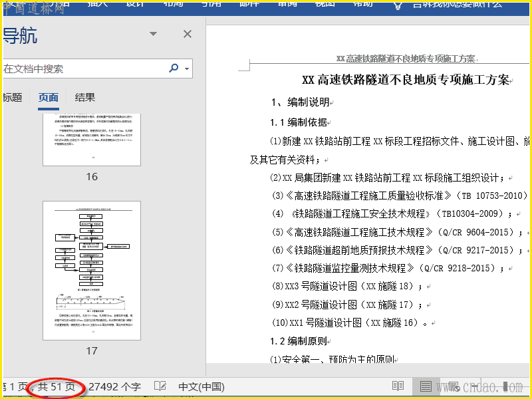Click the page number label 16
The height and width of the screenshot is (399, 532).
(92, 176)
